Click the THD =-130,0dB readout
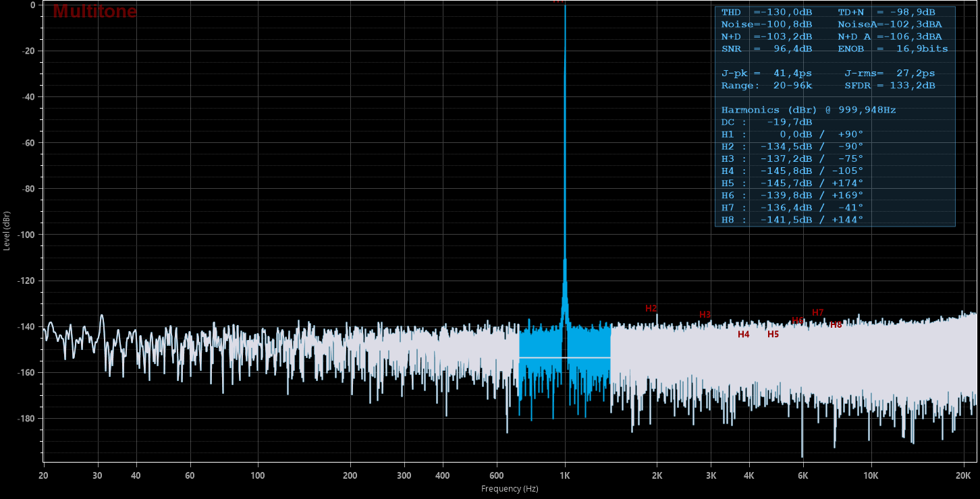This screenshot has height=499, width=980. pyautogui.click(x=767, y=13)
